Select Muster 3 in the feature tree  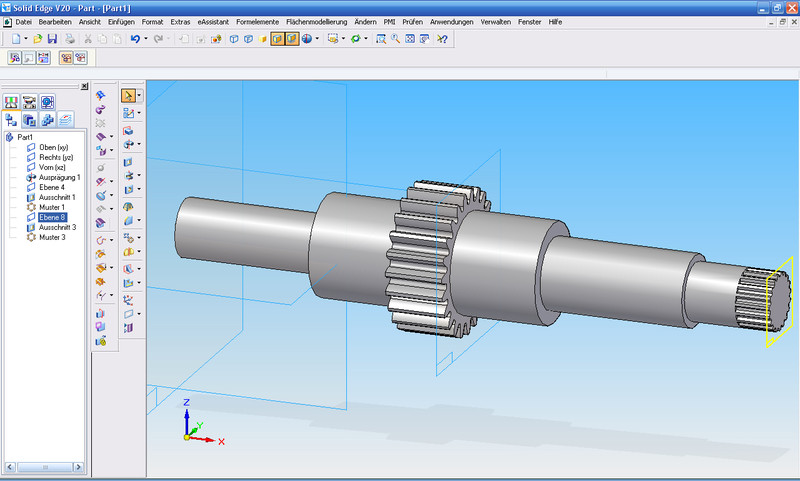point(52,237)
